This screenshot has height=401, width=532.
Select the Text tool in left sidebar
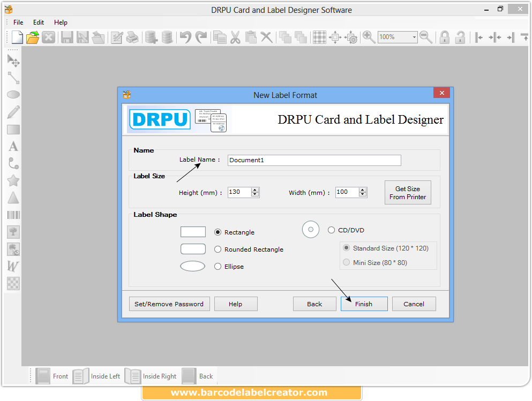[x=13, y=147]
